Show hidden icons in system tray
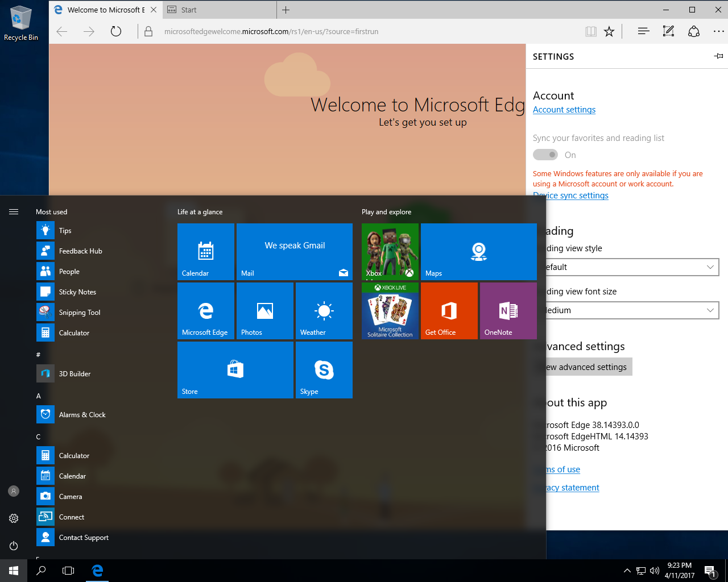The image size is (728, 582). [627, 571]
